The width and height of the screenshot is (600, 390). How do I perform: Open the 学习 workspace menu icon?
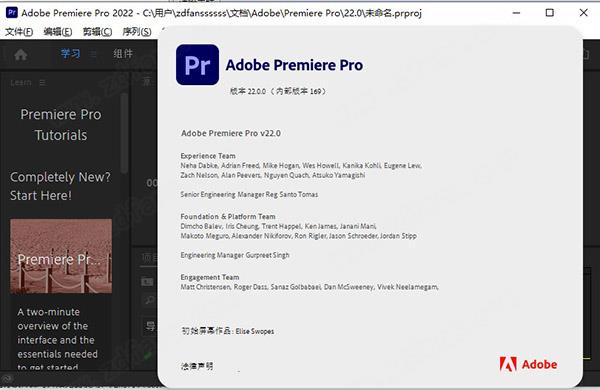click(x=93, y=54)
